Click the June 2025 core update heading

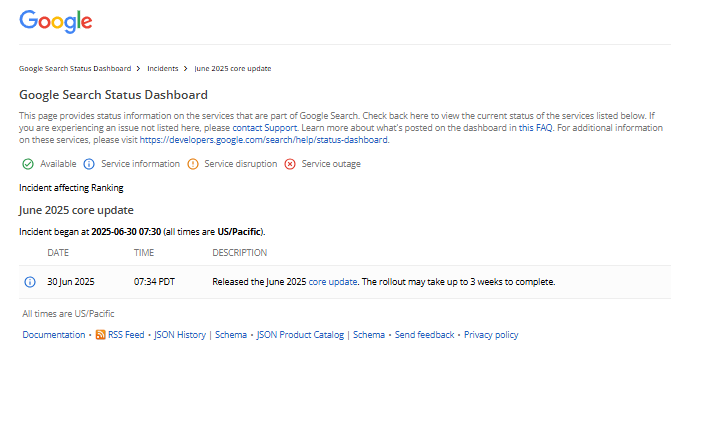pyautogui.click(x=76, y=210)
